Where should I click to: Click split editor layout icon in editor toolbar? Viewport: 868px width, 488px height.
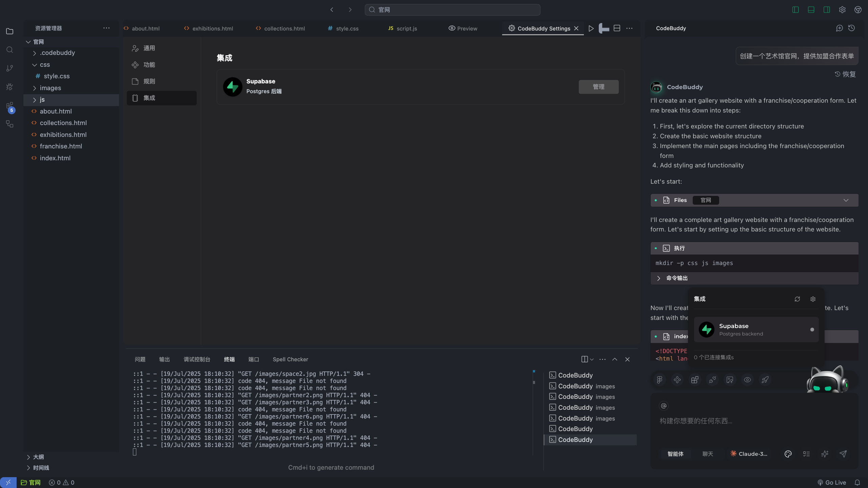(617, 28)
